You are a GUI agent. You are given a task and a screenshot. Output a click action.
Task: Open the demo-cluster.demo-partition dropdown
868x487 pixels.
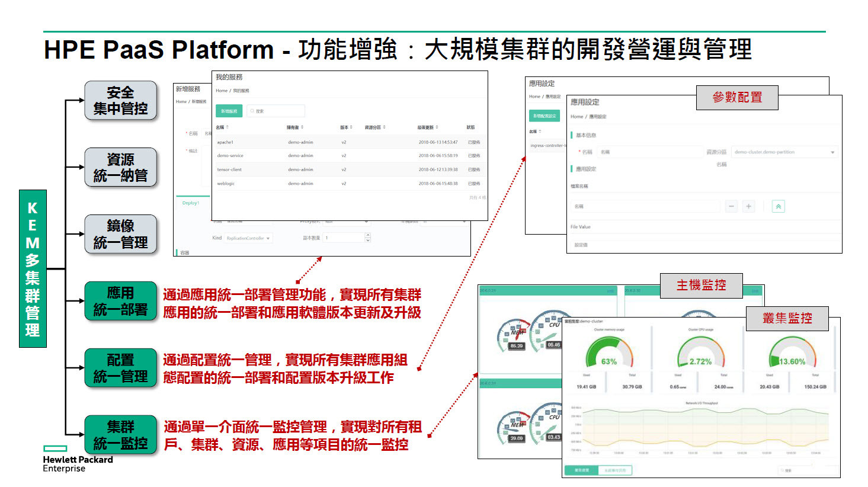(784, 152)
